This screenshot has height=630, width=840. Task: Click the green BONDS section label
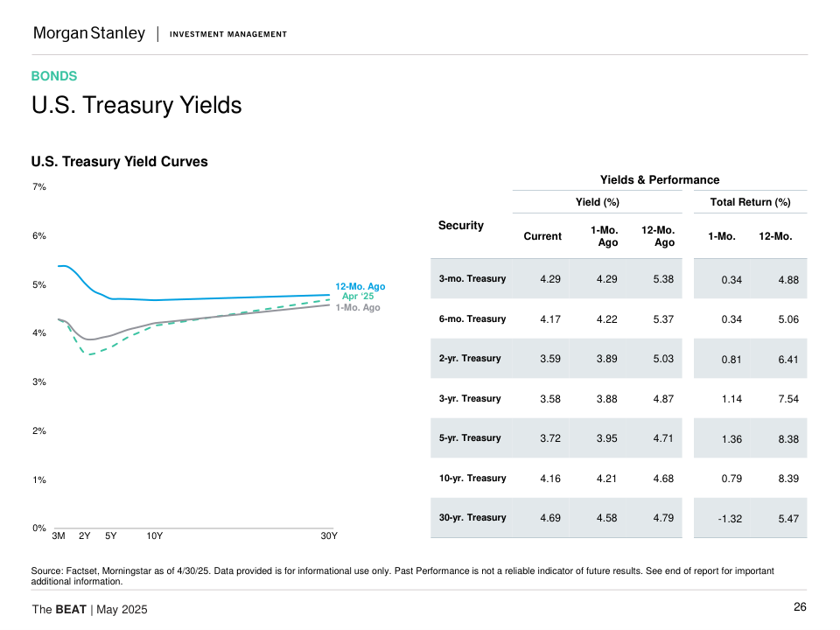[54, 76]
